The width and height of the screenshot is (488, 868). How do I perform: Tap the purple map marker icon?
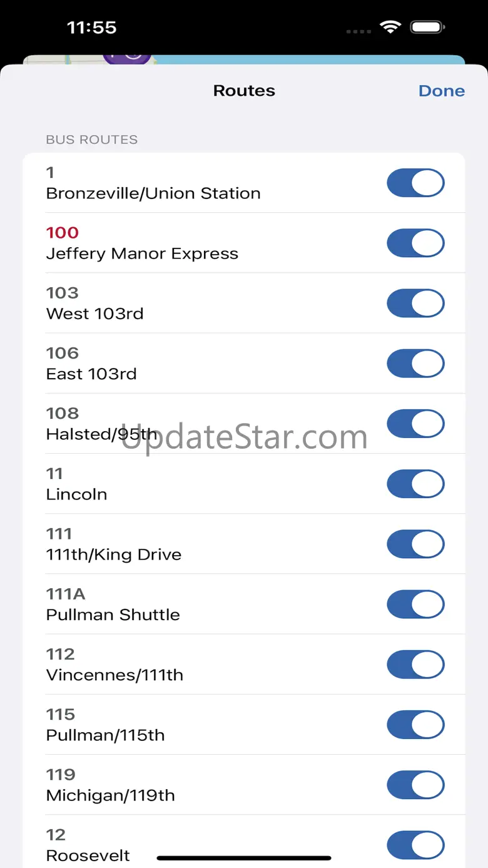point(127,57)
